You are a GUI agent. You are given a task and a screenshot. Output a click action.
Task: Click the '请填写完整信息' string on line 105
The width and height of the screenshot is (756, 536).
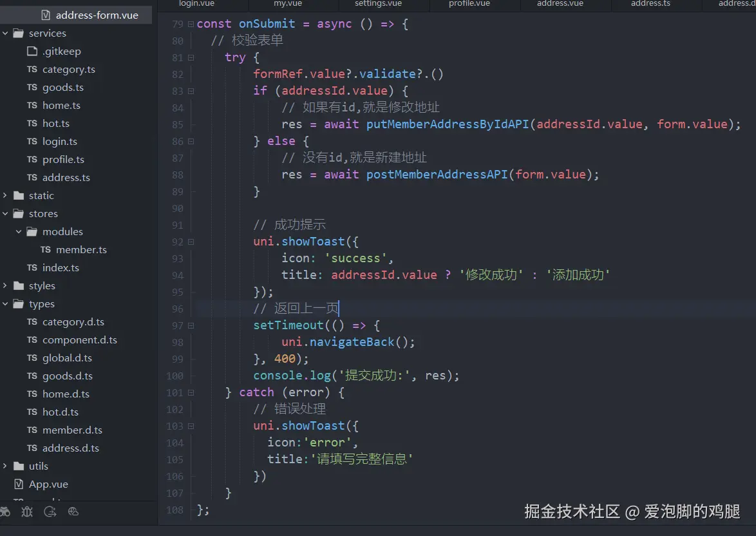(362, 459)
